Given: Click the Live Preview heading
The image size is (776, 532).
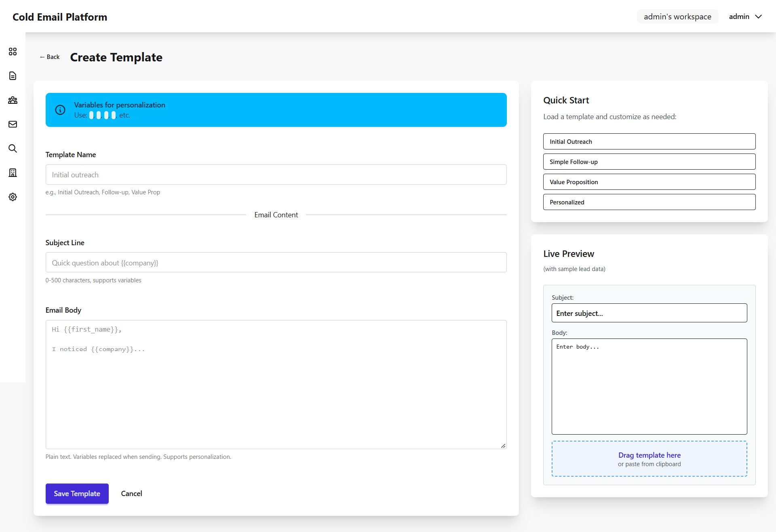Looking at the screenshot, I should pos(569,254).
